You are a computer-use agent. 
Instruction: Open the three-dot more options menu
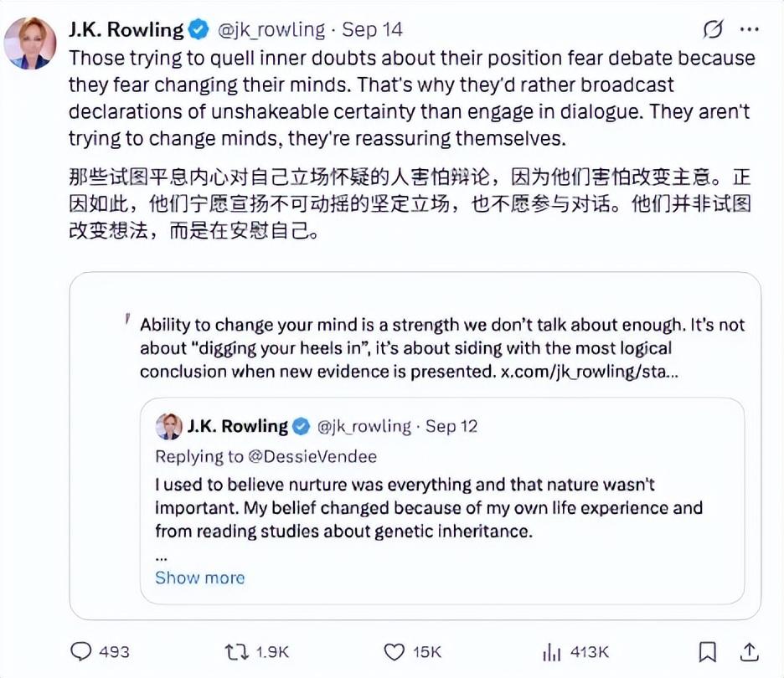point(750,30)
